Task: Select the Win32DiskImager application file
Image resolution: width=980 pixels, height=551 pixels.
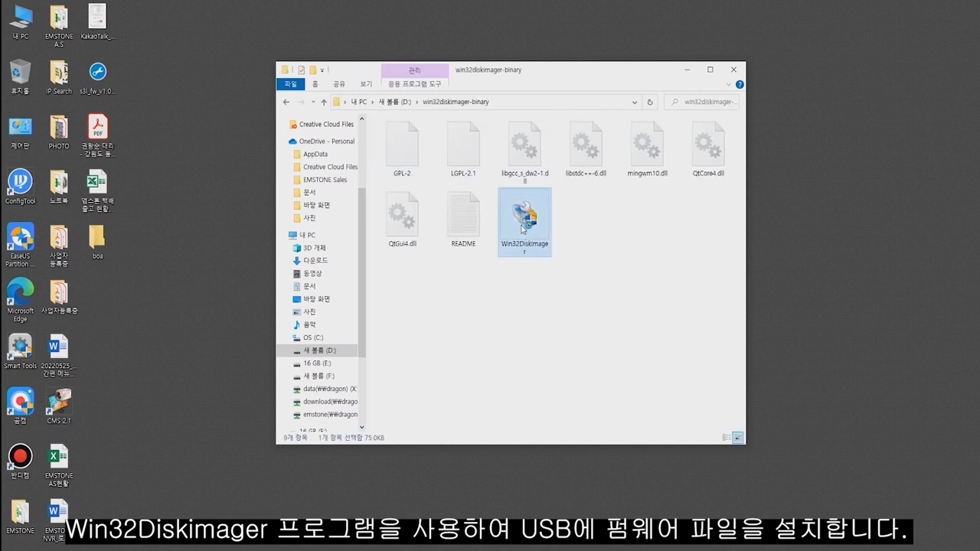Action: 524,222
